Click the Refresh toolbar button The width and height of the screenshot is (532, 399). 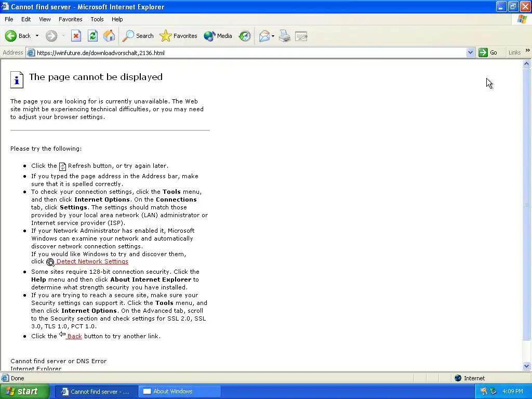pyautogui.click(x=92, y=36)
